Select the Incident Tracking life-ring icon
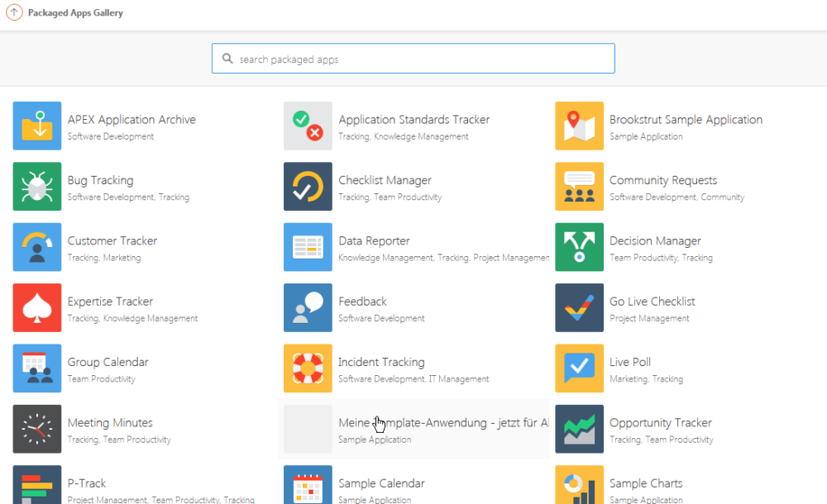 point(308,368)
